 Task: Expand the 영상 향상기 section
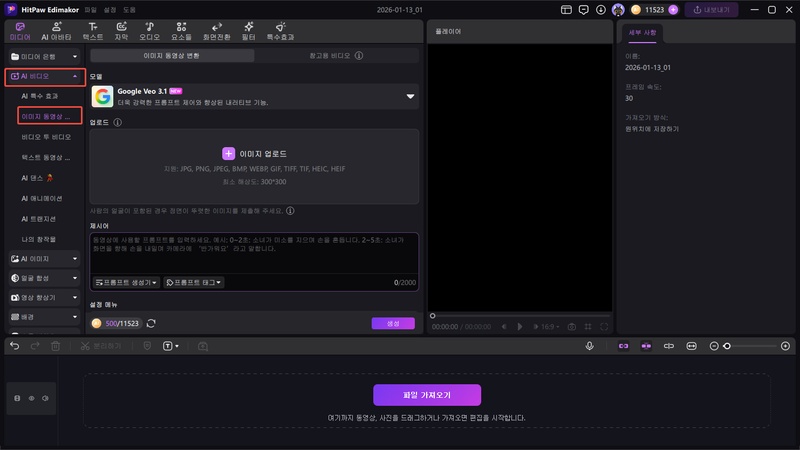44,297
